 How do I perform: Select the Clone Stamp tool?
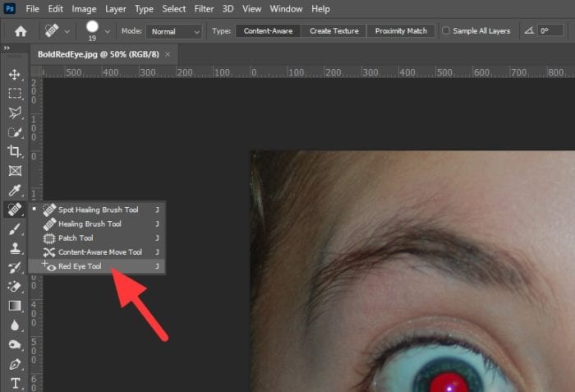click(15, 248)
